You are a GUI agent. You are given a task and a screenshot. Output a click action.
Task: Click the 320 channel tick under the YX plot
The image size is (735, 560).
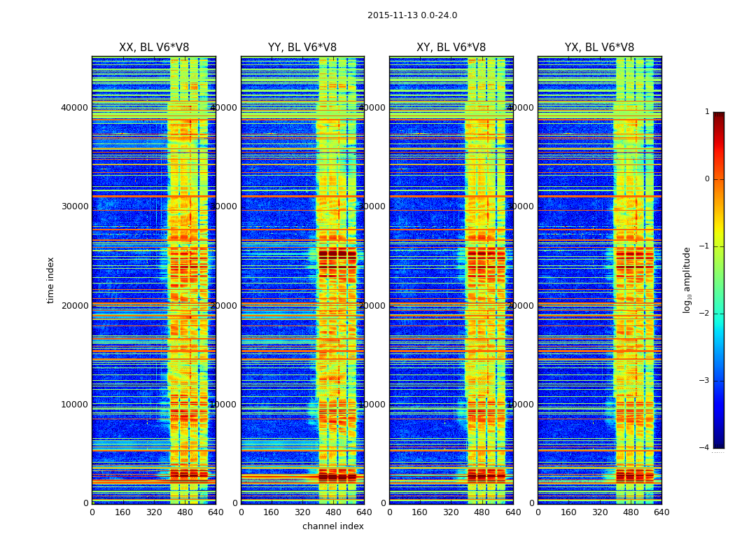[599, 512]
